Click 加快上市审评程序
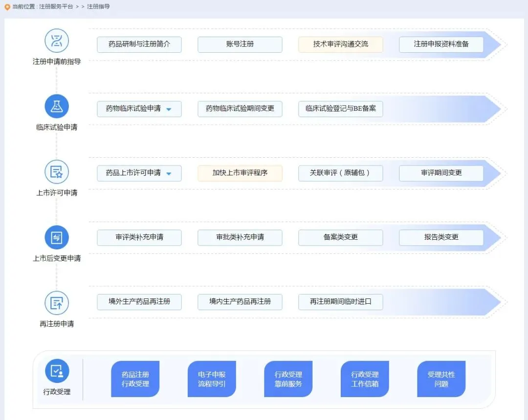 click(240, 173)
